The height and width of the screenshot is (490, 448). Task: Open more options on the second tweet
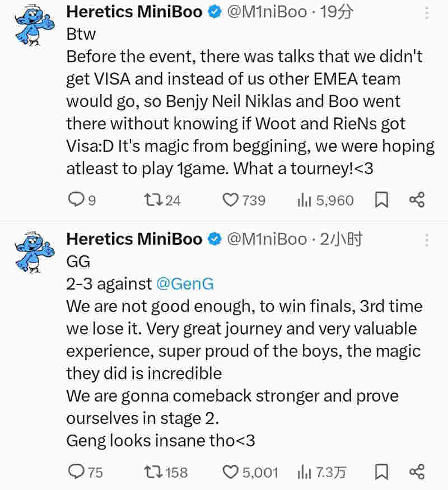pyautogui.click(x=427, y=240)
